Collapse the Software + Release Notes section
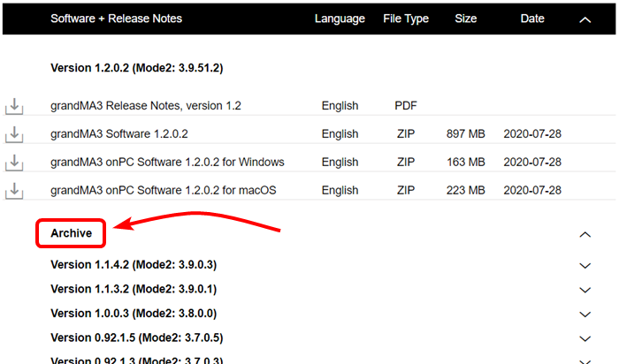This screenshot has width=619, height=364. 585,19
